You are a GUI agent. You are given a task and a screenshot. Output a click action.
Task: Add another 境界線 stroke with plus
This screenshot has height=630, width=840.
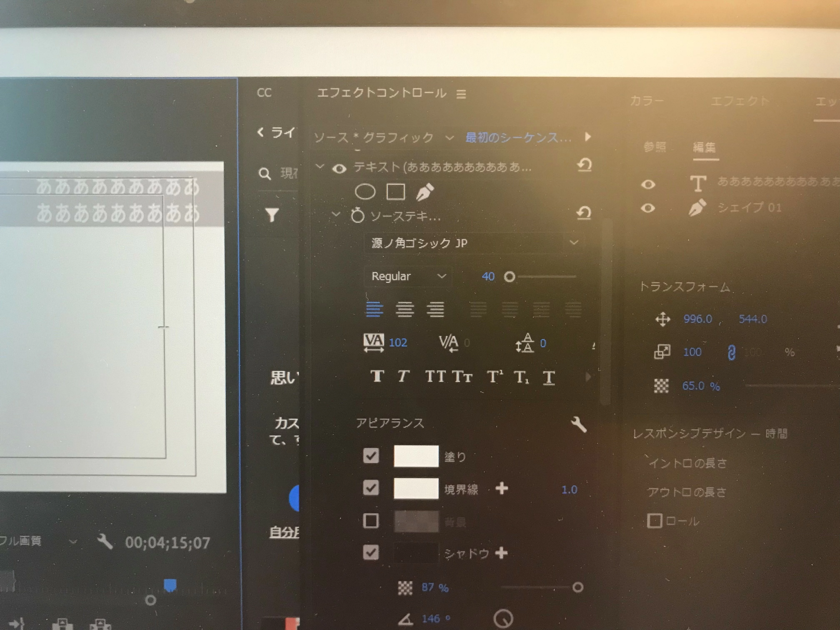coord(502,488)
